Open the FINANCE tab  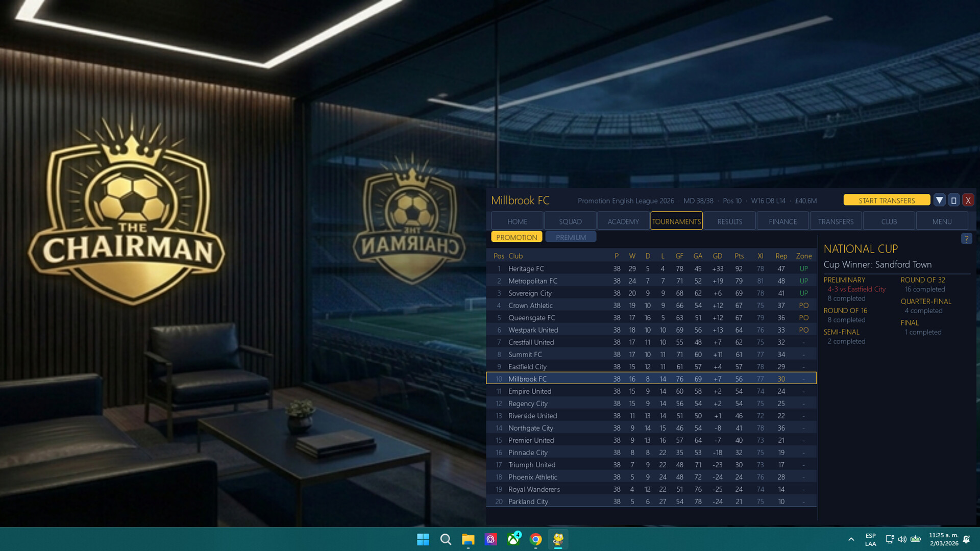(x=782, y=221)
